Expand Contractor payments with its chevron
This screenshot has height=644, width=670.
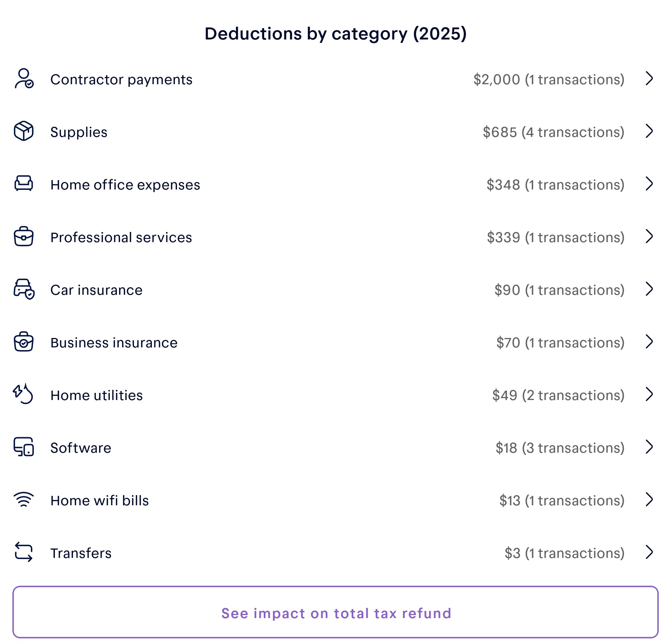(649, 79)
